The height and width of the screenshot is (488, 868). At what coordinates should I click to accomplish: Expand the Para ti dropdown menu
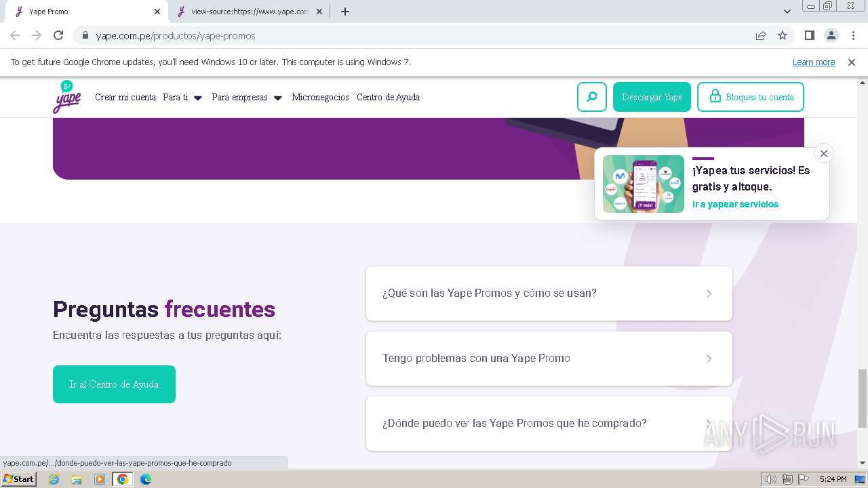[182, 97]
